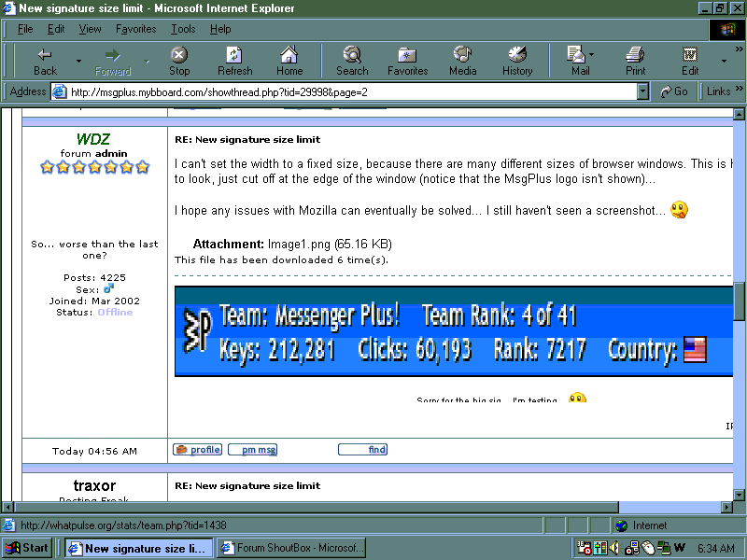Click the find button under WDZ's post

362,450
